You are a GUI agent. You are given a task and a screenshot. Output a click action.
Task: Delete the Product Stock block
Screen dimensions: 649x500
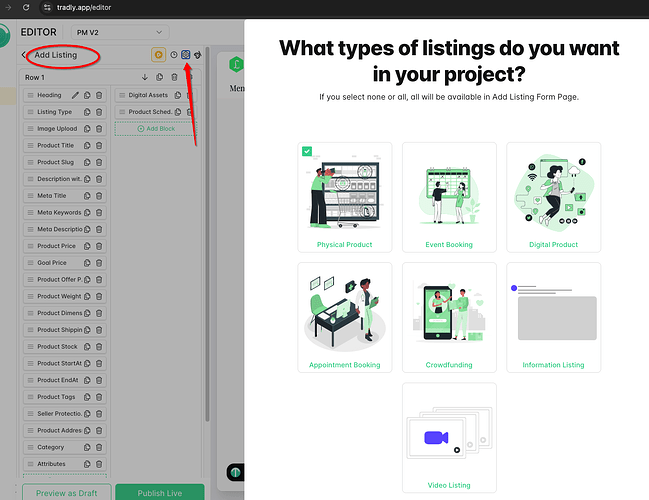click(99, 347)
